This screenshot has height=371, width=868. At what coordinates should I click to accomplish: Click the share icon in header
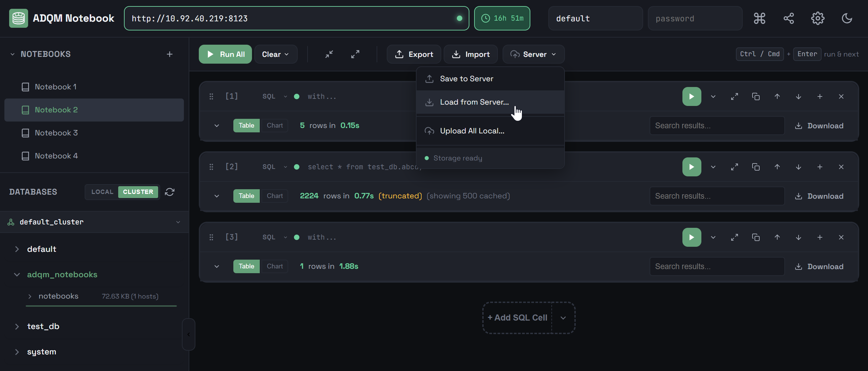pyautogui.click(x=788, y=18)
